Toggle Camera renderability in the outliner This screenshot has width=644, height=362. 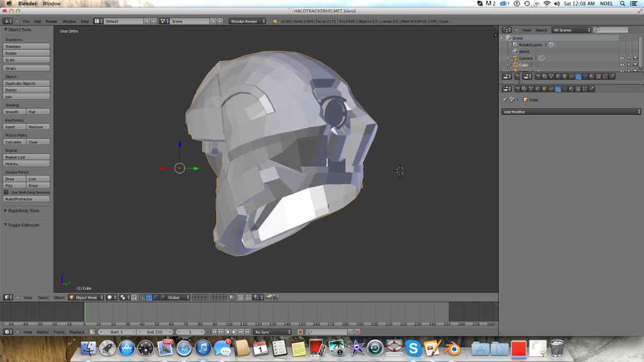point(635,58)
